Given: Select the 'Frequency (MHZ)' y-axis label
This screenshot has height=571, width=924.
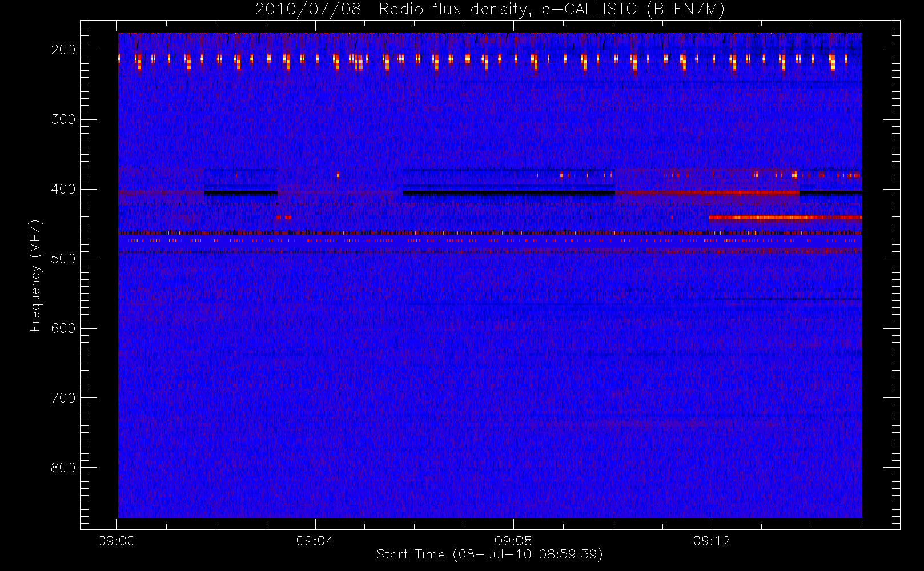Looking at the screenshot, I should pyautogui.click(x=35, y=276).
